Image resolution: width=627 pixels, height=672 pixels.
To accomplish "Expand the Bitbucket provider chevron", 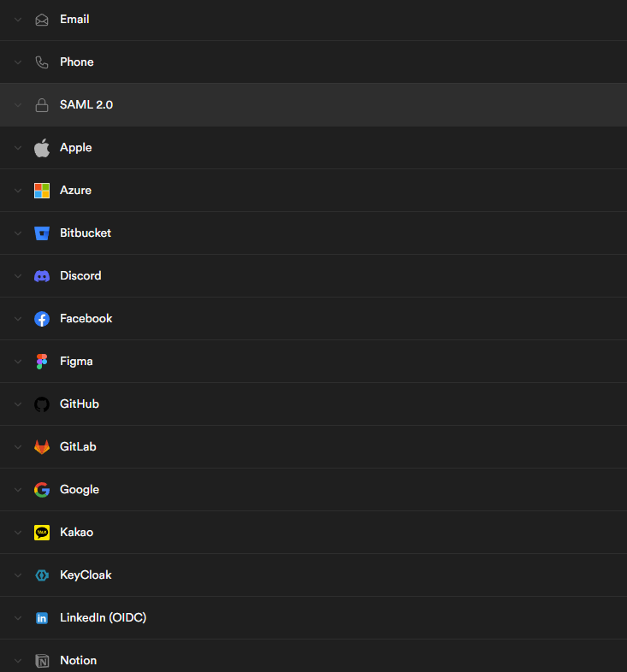I will [18, 233].
